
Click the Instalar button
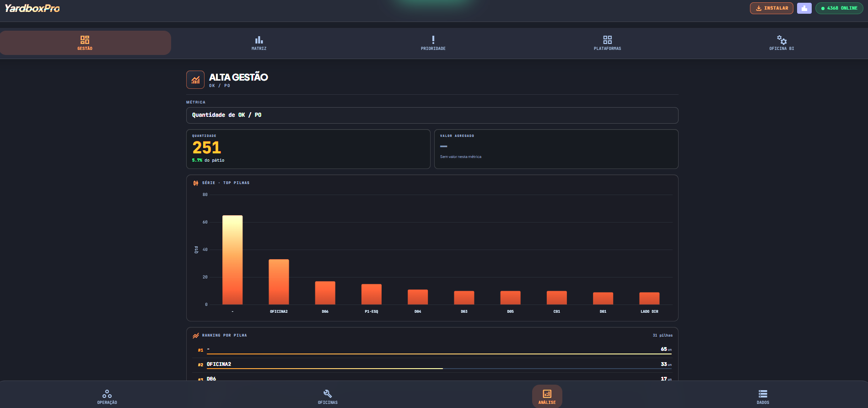771,8
